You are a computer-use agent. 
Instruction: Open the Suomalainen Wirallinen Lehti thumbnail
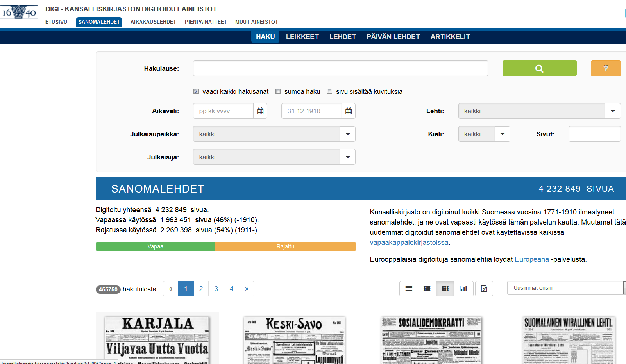tap(569, 340)
